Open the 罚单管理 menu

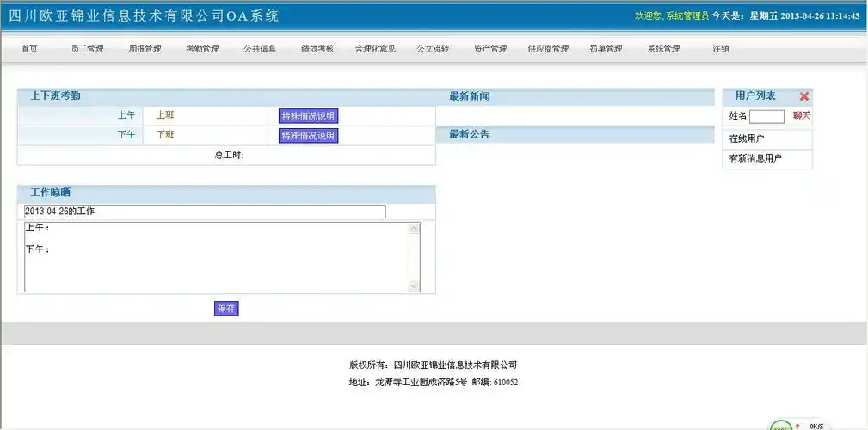click(606, 49)
